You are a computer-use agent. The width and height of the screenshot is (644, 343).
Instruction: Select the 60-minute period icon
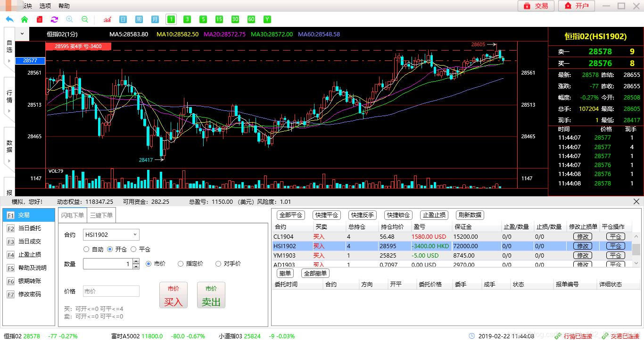251,19
